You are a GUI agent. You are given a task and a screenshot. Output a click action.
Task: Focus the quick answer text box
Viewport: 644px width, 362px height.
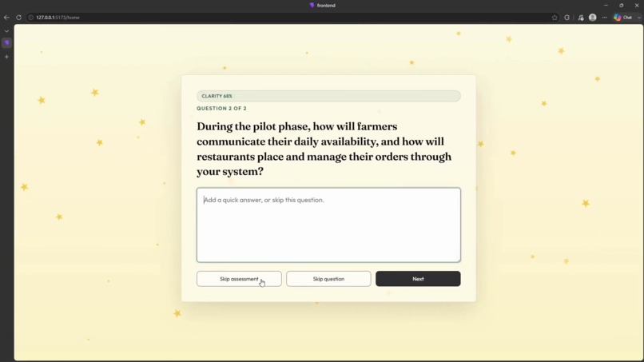click(x=328, y=225)
